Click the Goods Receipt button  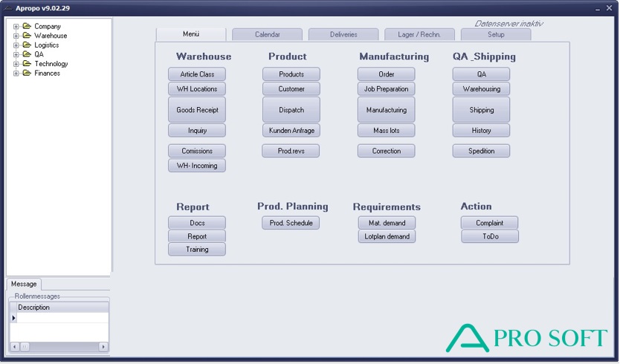click(197, 110)
